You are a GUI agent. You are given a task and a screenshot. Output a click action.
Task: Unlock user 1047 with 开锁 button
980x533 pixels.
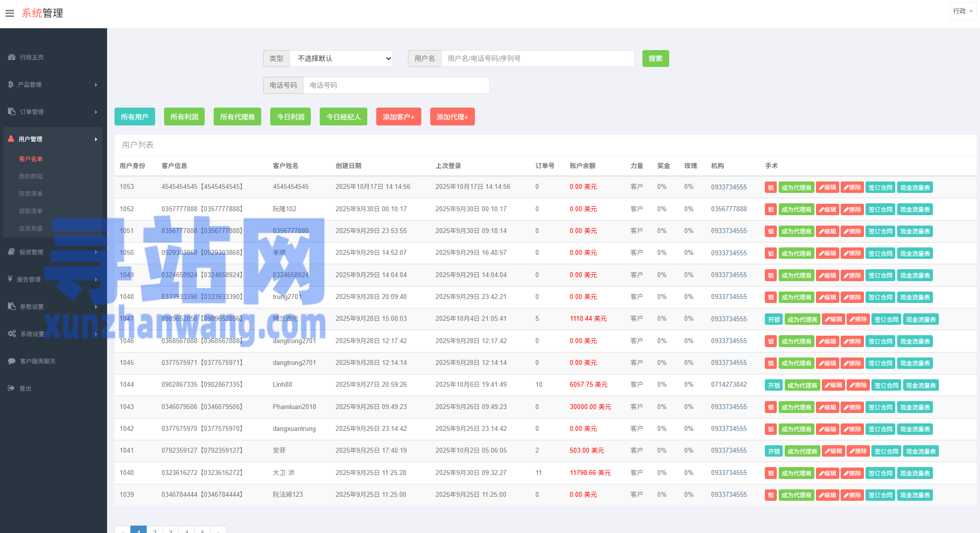(x=773, y=320)
